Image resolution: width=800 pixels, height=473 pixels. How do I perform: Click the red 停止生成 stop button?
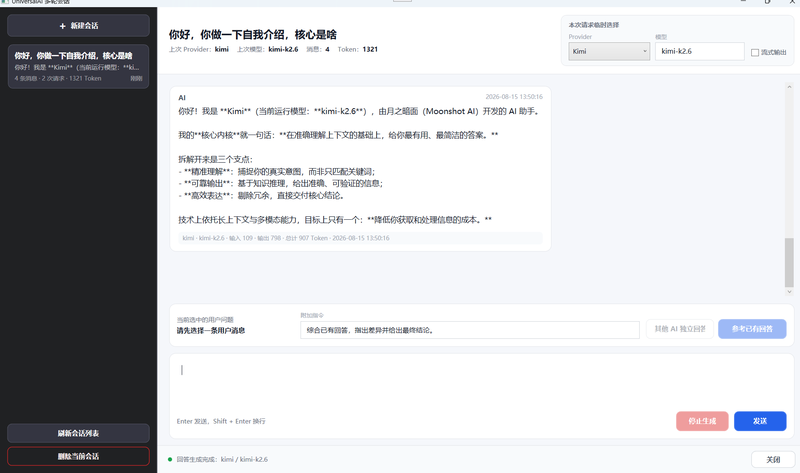(x=702, y=421)
